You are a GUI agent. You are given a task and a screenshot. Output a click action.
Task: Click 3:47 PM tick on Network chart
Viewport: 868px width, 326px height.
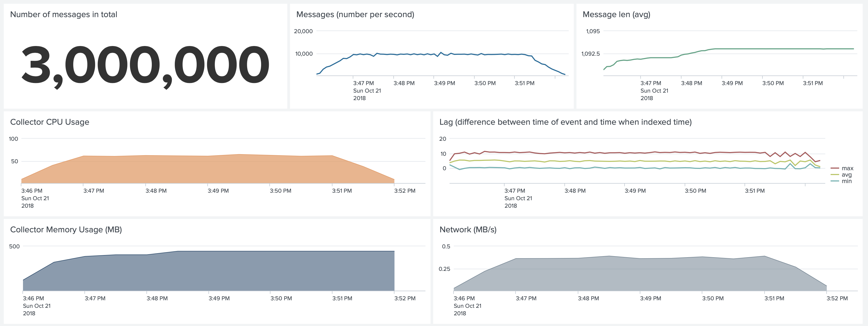tap(526, 298)
